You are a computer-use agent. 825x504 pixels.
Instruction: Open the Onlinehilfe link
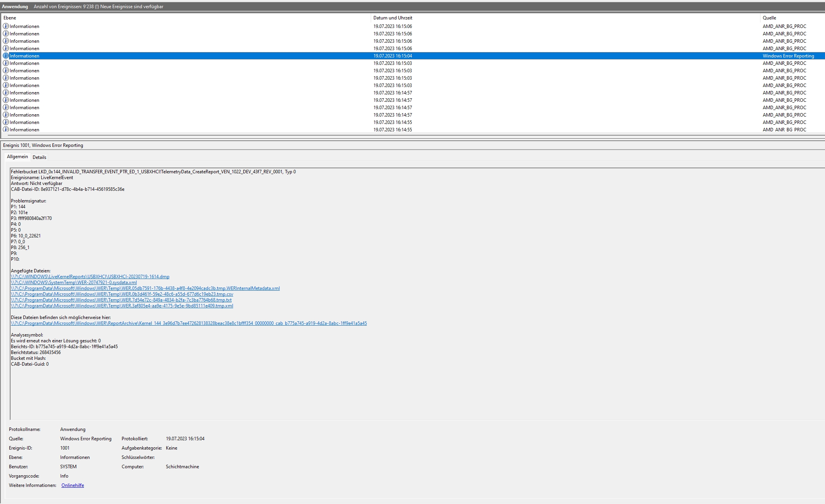point(73,485)
